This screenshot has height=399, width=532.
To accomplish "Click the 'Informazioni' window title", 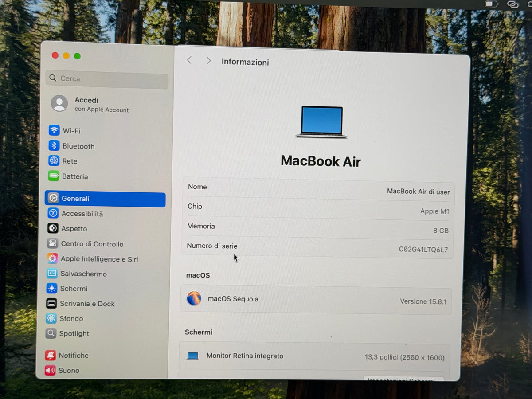I will tap(245, 62).
